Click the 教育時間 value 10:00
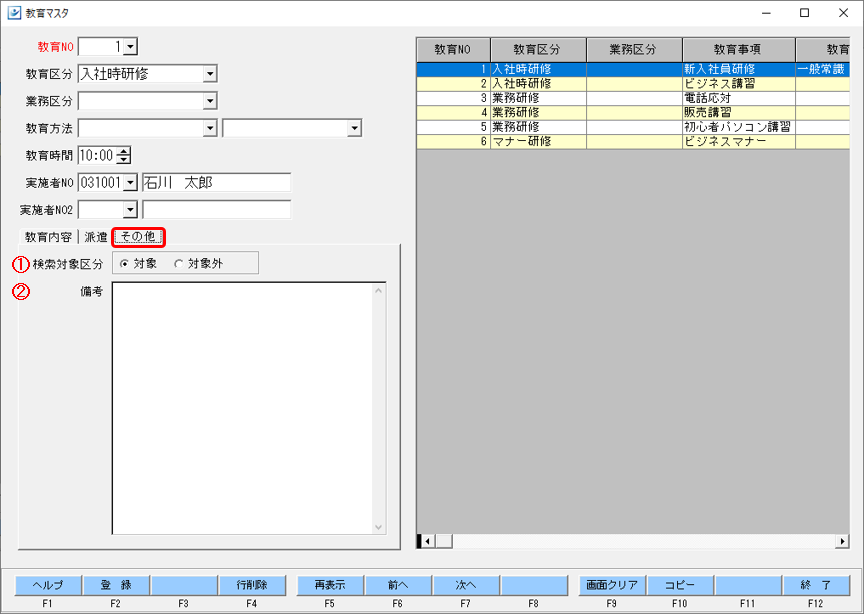 pyautogui.click(x=97, y=155)
